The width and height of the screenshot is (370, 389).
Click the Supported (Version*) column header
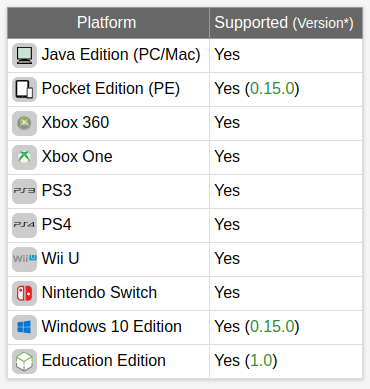[286, 23]
